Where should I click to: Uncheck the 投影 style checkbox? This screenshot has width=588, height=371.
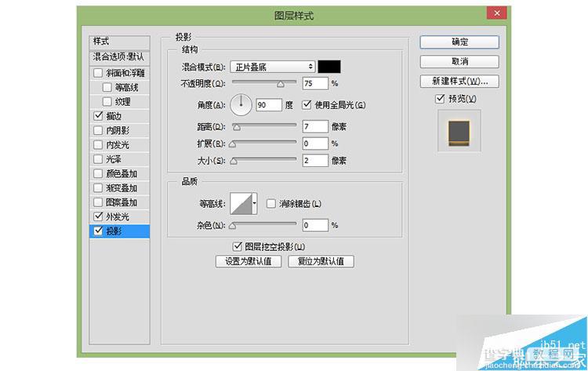point(98,231)
